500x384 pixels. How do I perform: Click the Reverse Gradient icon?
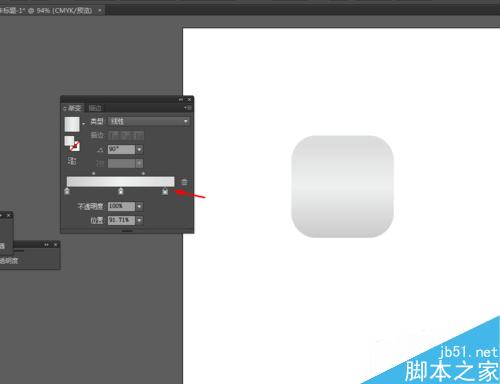tap(72, 161)
